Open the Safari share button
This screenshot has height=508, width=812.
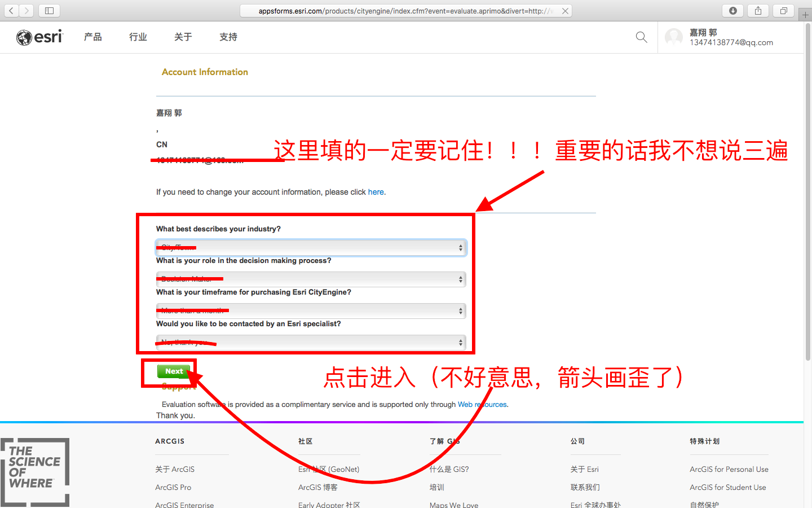(758, 10)
